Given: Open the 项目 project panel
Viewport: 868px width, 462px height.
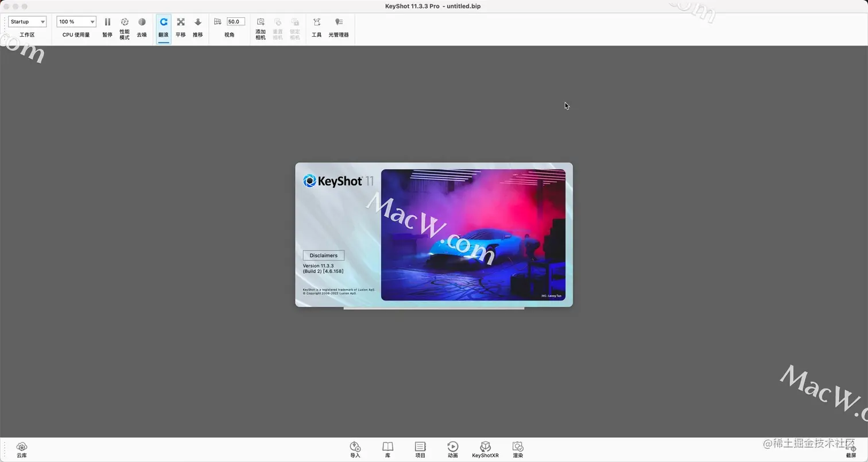Looking at the screenshot, I should pos(420,450).
